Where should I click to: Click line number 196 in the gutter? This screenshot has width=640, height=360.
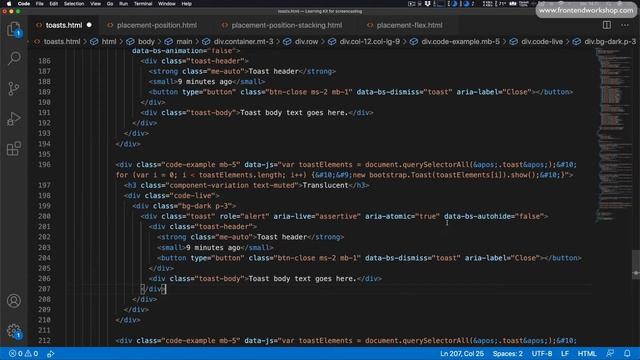click(44, 164)
